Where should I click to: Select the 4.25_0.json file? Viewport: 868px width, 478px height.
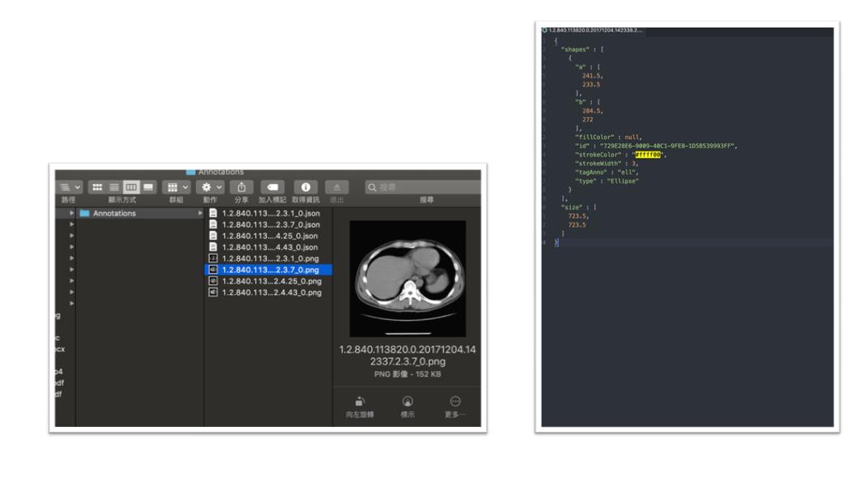270,236
